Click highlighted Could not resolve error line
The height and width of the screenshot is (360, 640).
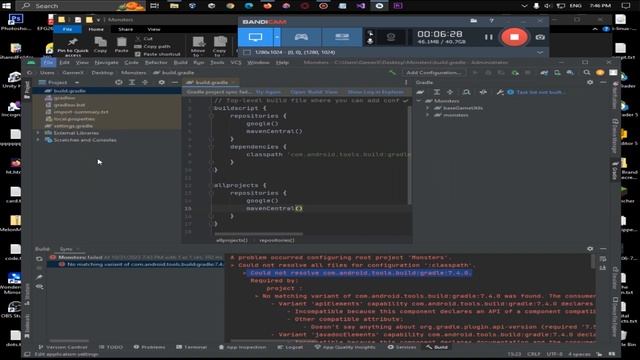[x=360, y=273]
